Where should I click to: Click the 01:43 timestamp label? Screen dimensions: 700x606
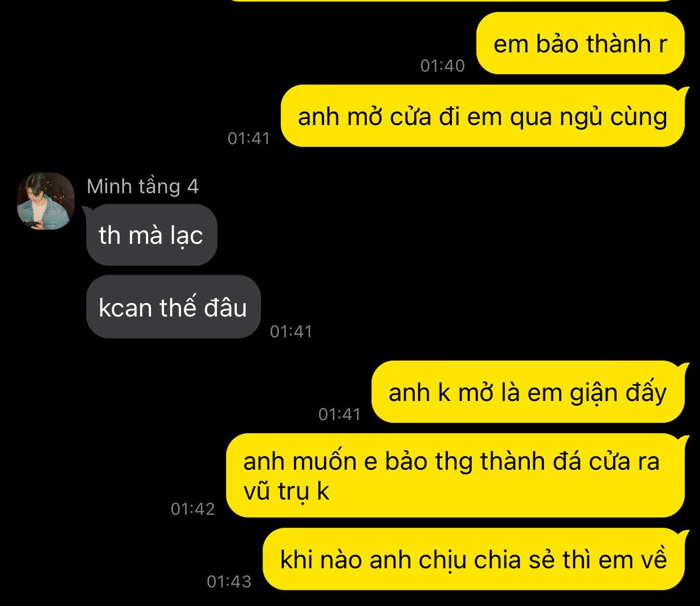click(x=229, y=582)
